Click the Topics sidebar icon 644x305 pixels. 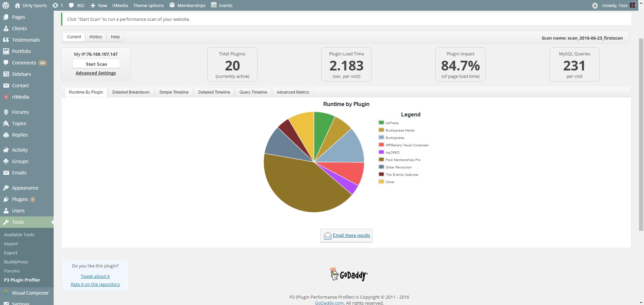(6, 123)
